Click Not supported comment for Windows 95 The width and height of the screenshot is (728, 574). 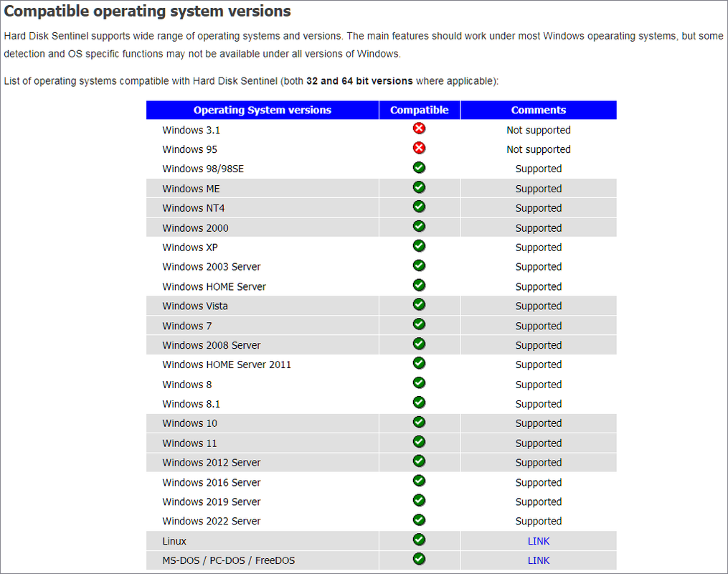click(x=539, y=149)
